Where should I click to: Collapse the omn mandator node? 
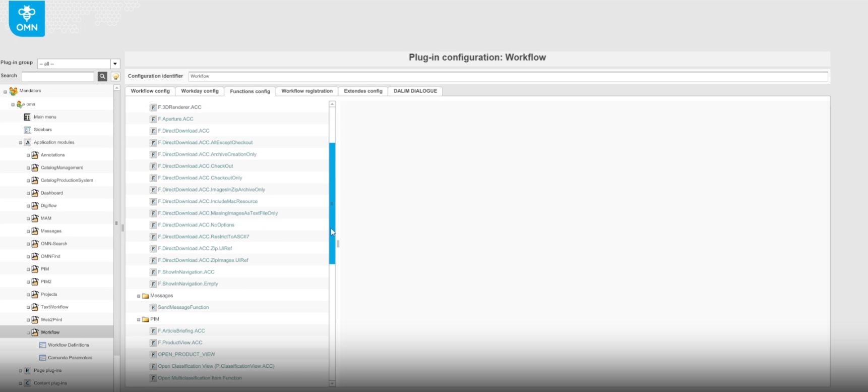point(13,104)
